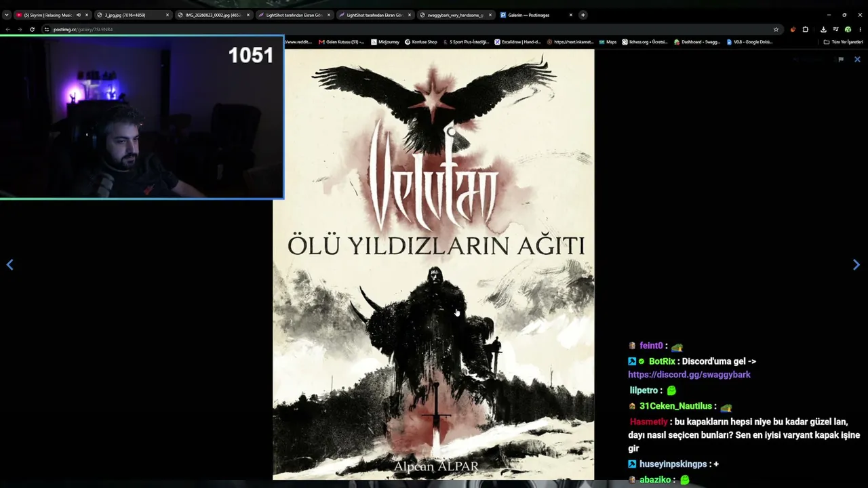Open the Gelen Kutusu Gmail bookmark
The height and width of the screenshot is (488, 868).
[x=341, y=42]
